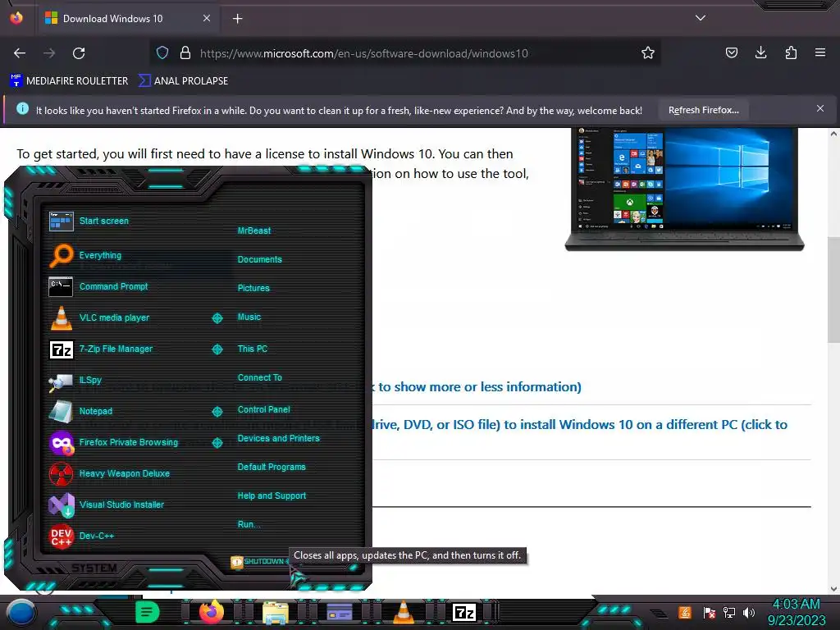Click the SHUTDOWN button
This screenshot has width=840, height=630.
tap(258, 561)
